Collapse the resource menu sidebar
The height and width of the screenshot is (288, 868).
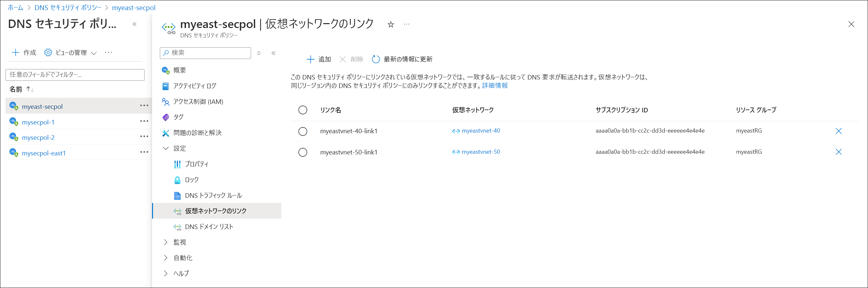coord(273,53)
